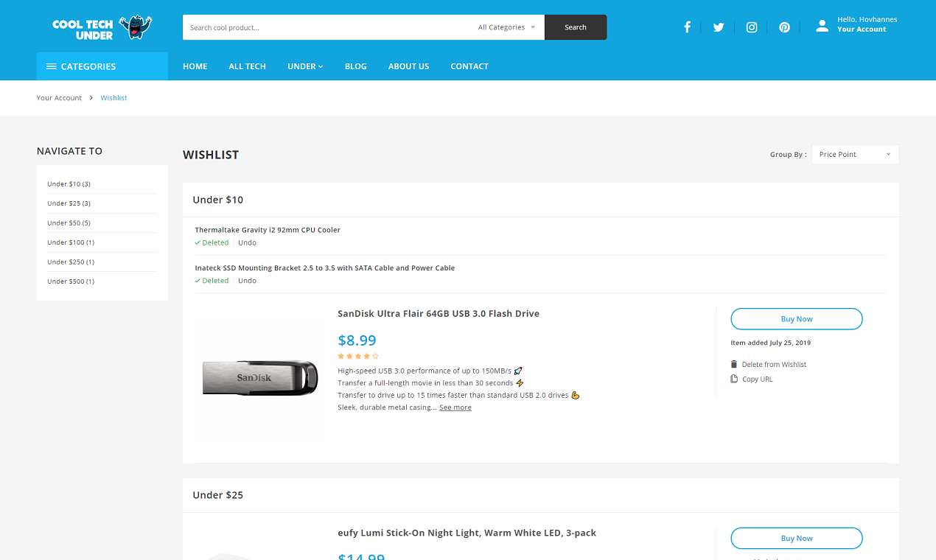This screenshot has width=936, height=560.
Task: Open Under $50 in the Navigate To list
Action: [x=69, y=223]
